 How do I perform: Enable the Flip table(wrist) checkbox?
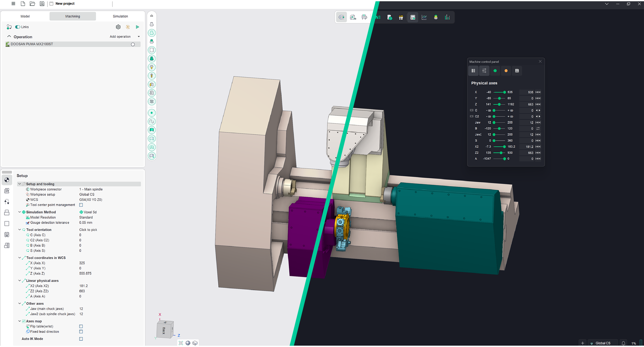coord(81,327)
